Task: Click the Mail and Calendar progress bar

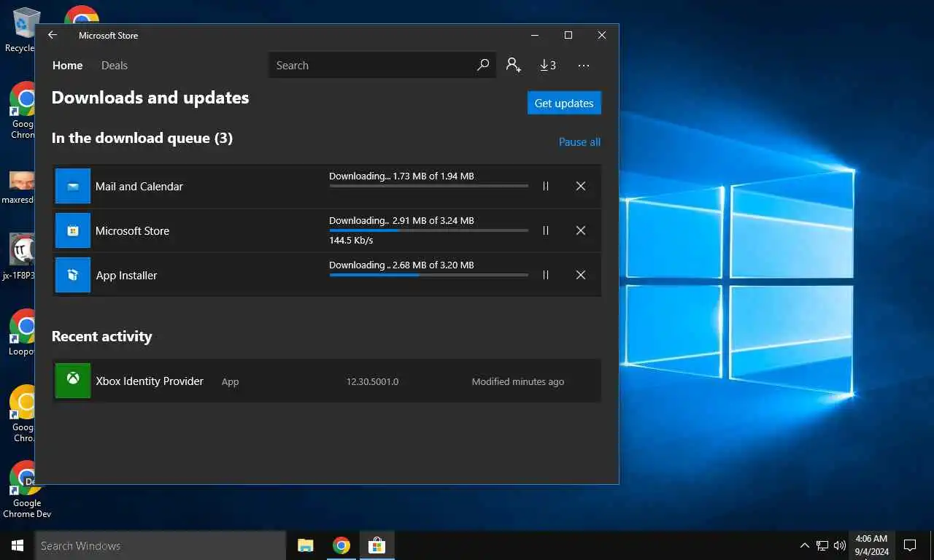Action: tap(429, 186)
